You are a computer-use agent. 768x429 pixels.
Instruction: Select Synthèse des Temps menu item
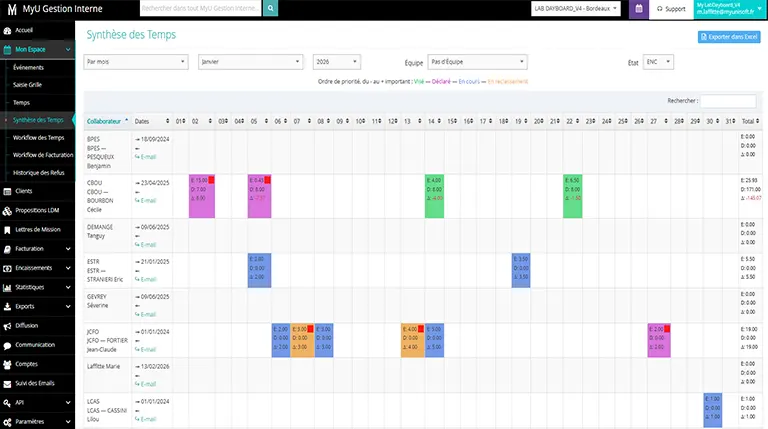pos(38,120)
